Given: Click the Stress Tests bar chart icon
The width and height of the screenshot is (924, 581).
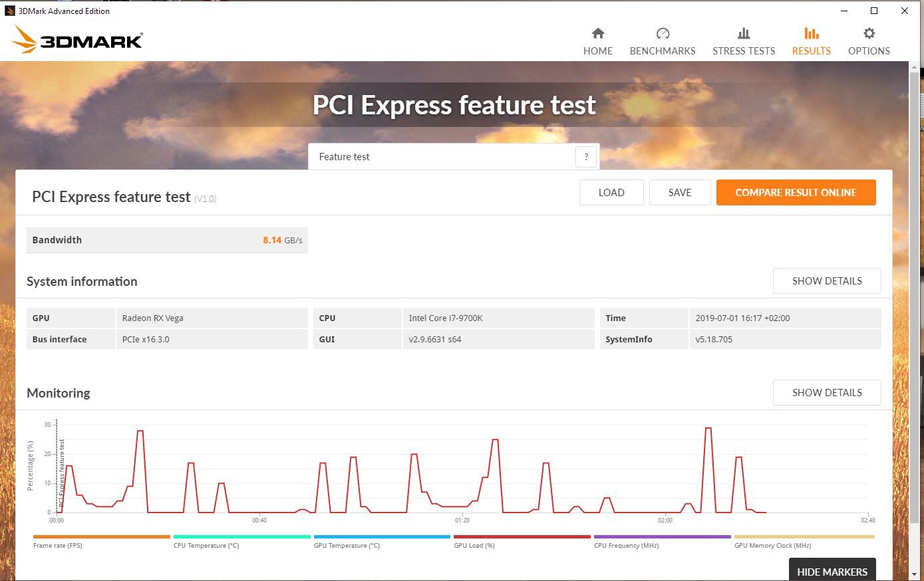Looking at the screenshot, I should point(743,33).
